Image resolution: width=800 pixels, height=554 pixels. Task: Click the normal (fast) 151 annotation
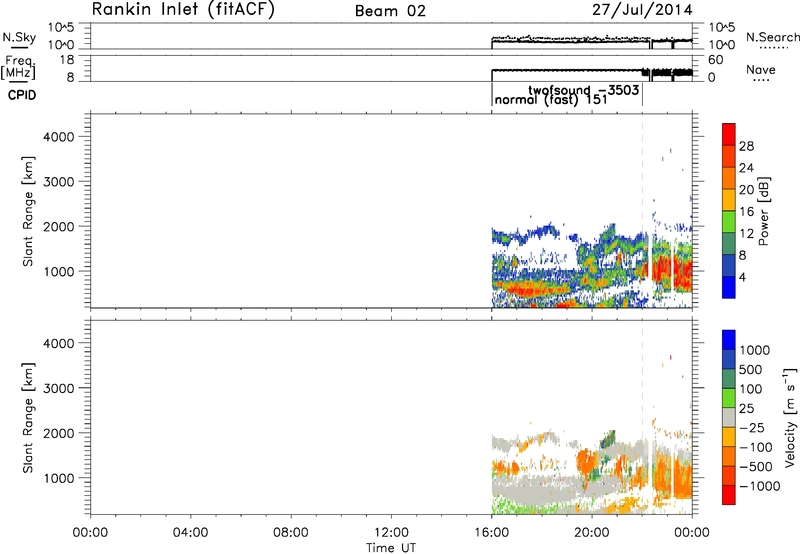pyautogui.click(x=551, y=99)
